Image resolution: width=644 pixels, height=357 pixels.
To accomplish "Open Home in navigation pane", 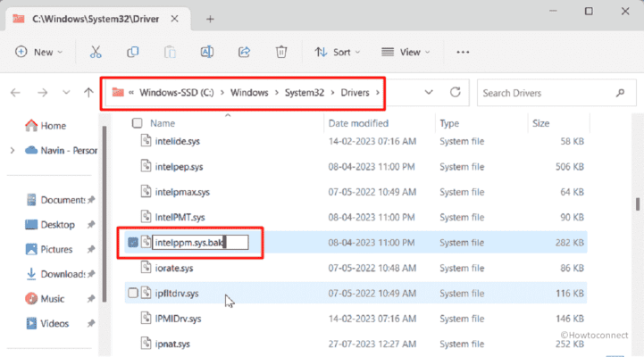I will point(46,126).
